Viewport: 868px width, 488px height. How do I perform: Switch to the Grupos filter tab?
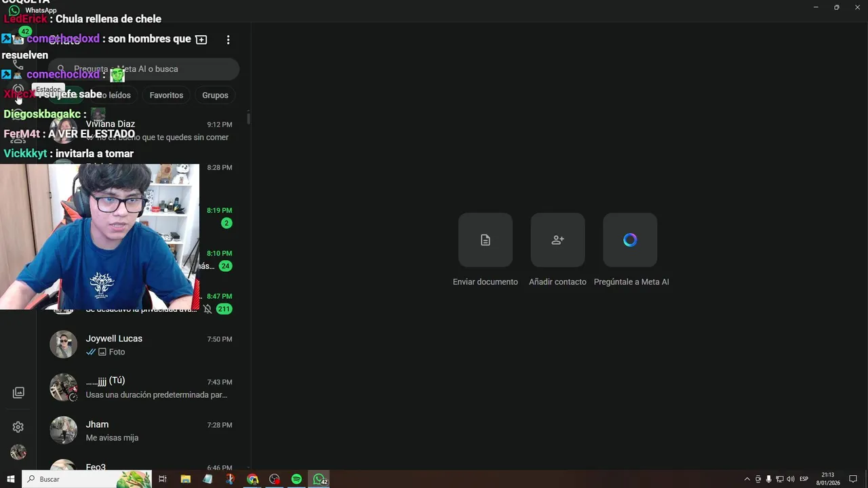coord(215,96)
